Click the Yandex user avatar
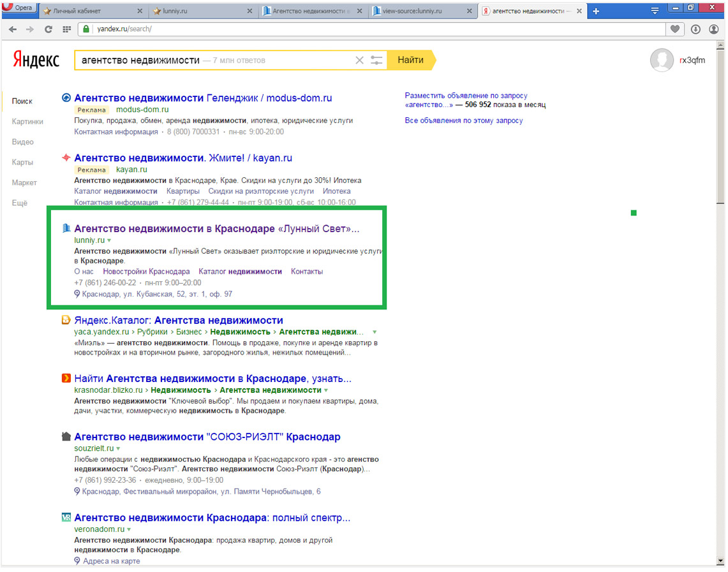 (x=662, y=61)
